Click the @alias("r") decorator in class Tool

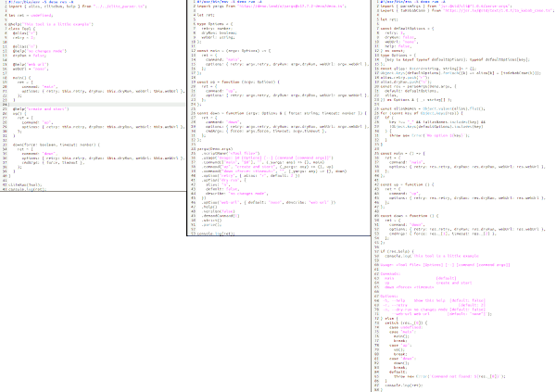(x=25, y=33)
